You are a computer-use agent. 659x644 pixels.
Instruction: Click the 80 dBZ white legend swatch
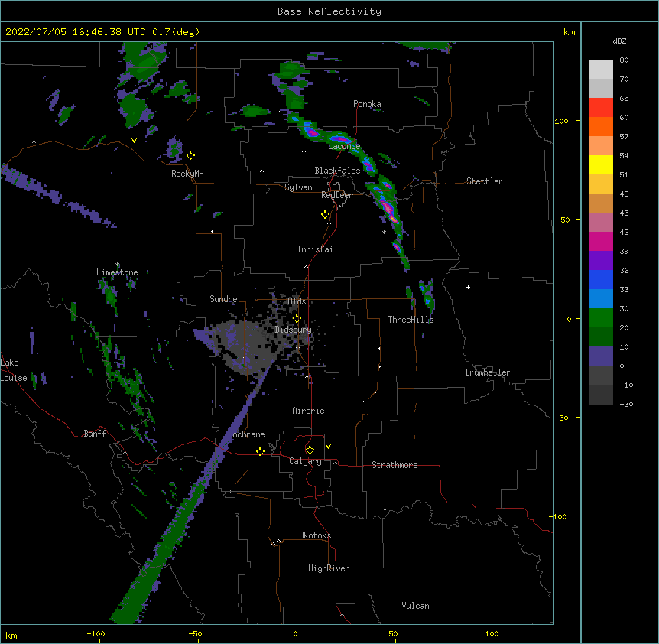pyautogui.click(x=601, y=70)
